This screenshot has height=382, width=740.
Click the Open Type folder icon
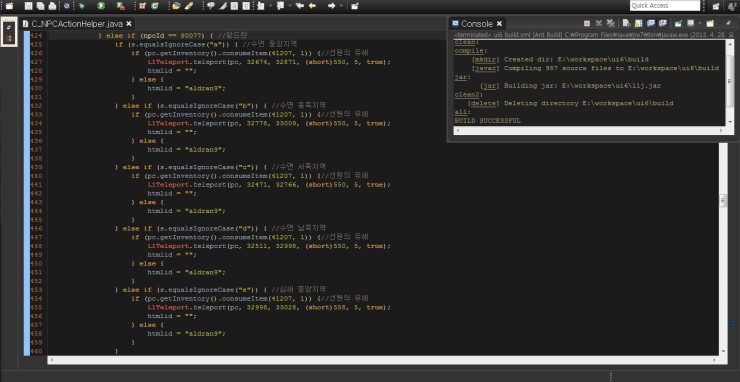point(176,6)
